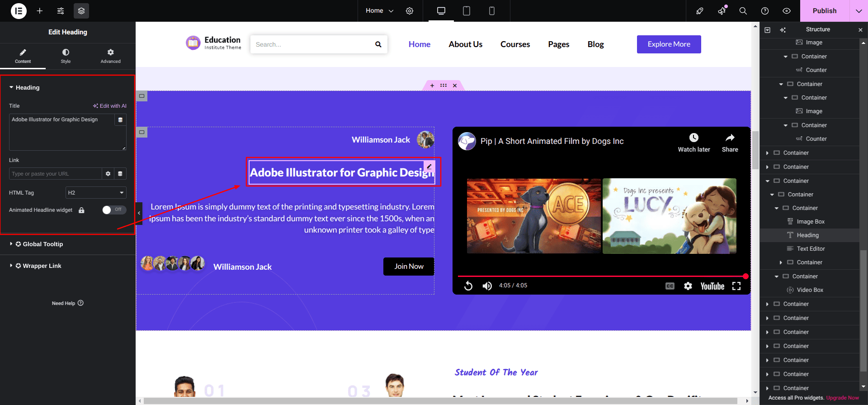Replay the YouTube video
Screen dimensions: 868x405
click(468, 286)
